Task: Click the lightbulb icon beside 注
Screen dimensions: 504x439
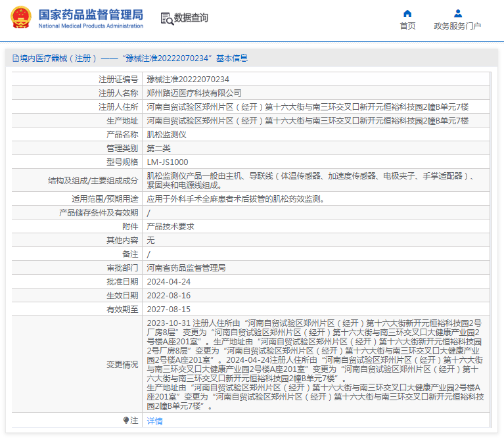Action: coord(126,421)
